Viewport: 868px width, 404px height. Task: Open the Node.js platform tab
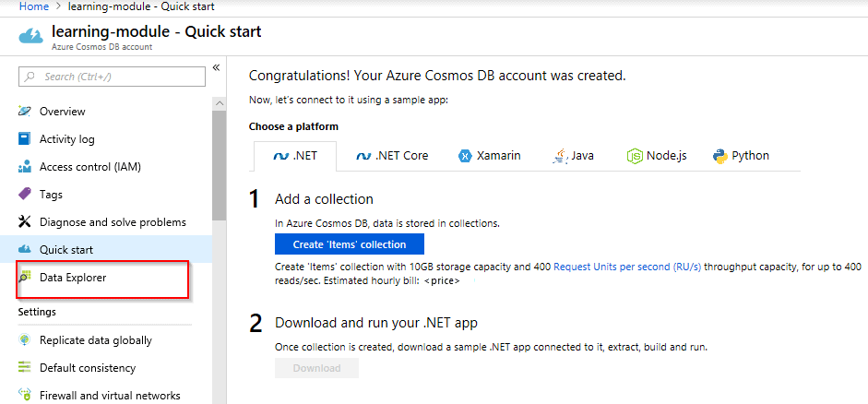tap(657, 156)
